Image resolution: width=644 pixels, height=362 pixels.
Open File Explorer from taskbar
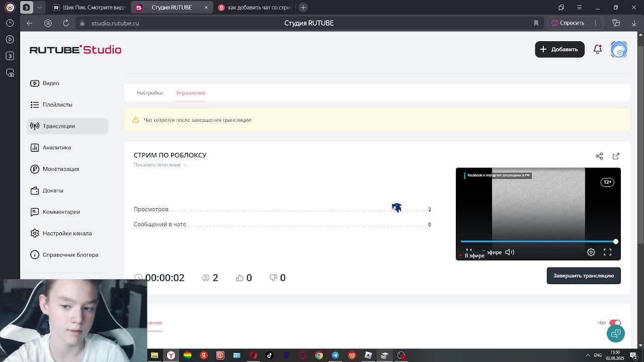[x=154, y=355]
